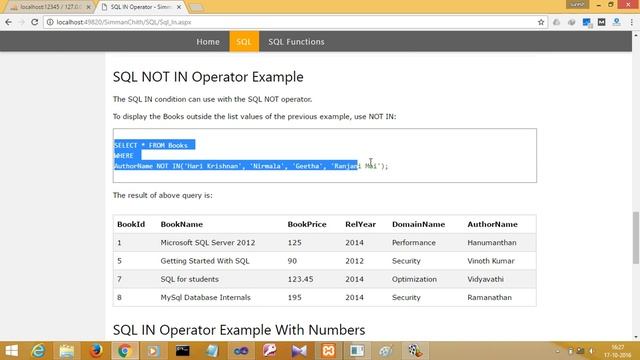Click the 'SELECT * FROM Books' code line

click(x=151, y=145)
